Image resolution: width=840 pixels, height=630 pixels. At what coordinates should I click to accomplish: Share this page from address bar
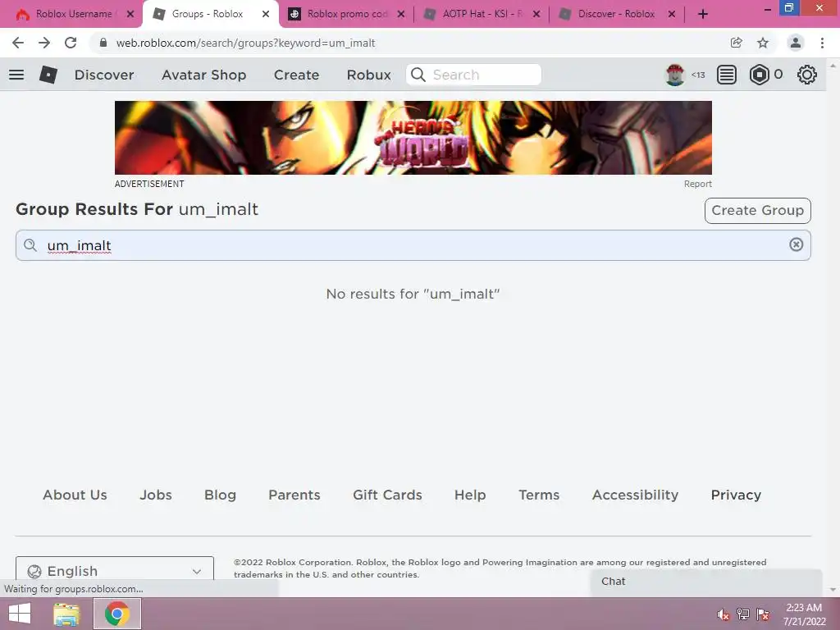pos(737,43)
